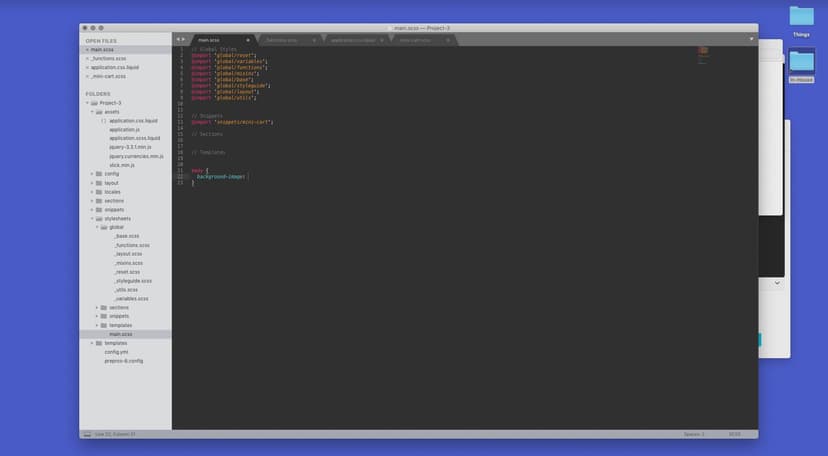The width and height of the screenshot is (828, 456).
Task: Place cursor on the background-image line
Action: coord(221,177)
